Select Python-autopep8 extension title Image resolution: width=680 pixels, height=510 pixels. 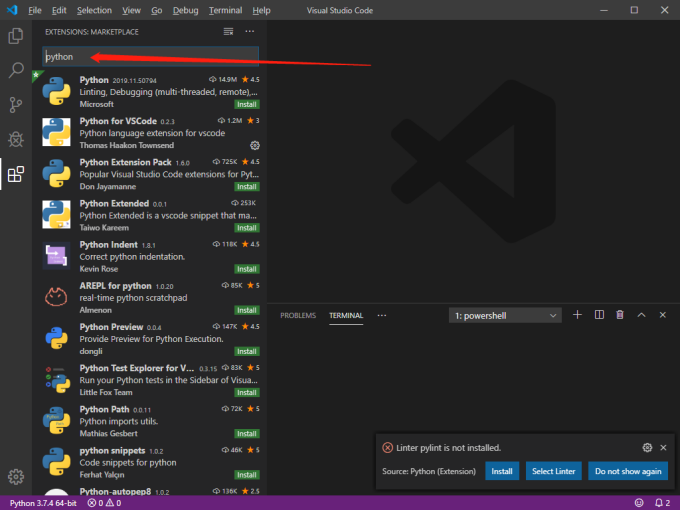point(115,491)
